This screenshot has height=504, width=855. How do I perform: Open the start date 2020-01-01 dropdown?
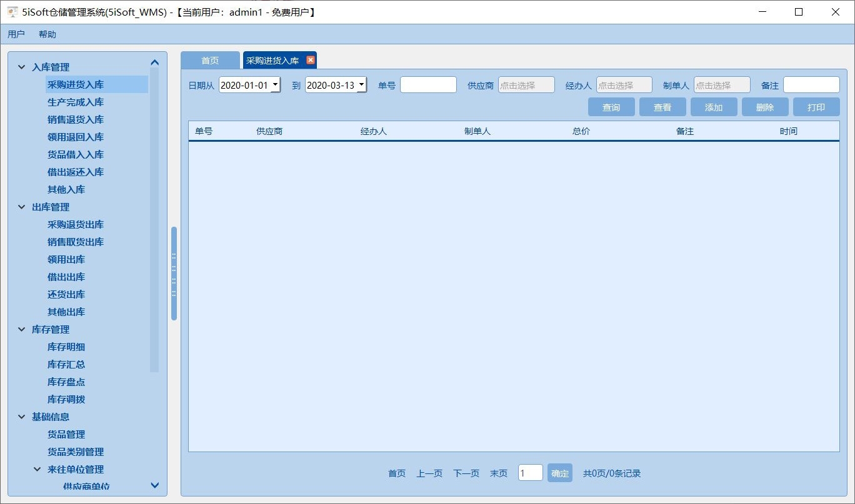[276, 84]
